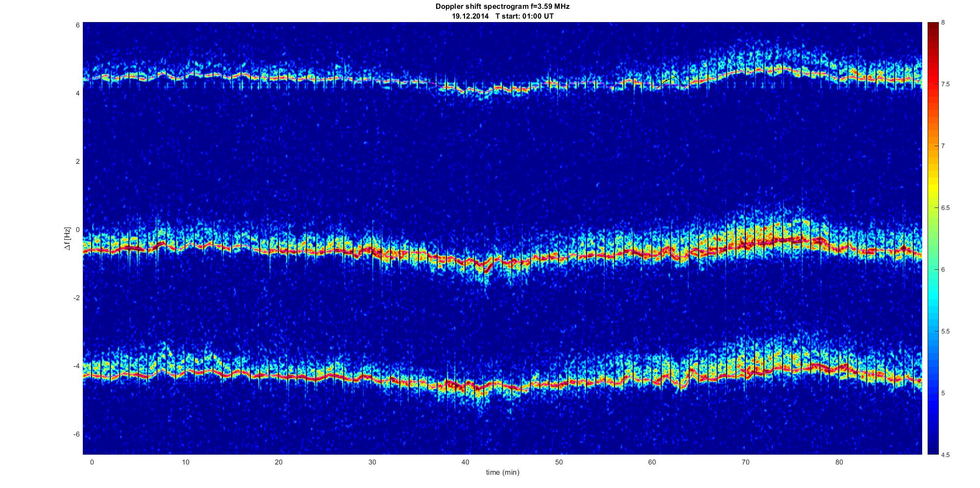The image size is (980, 488).
Task: Click the y-axis tick label "2"
Action: click(x=77, y=161)
